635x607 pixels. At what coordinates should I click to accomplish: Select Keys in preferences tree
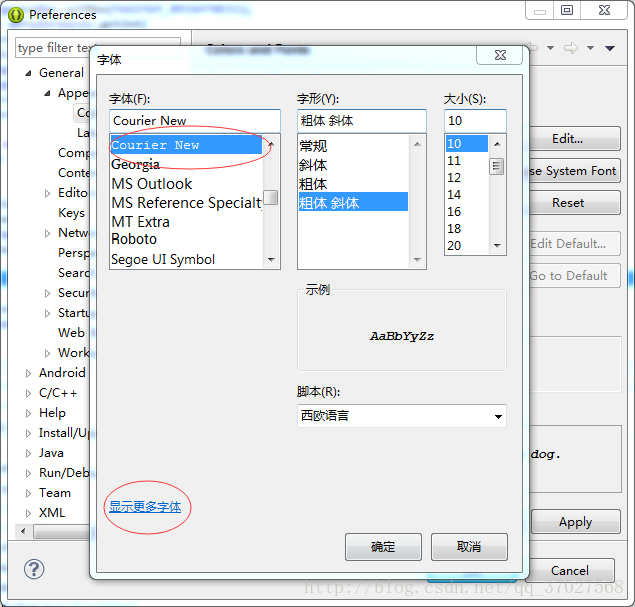(x=71, y=213)
